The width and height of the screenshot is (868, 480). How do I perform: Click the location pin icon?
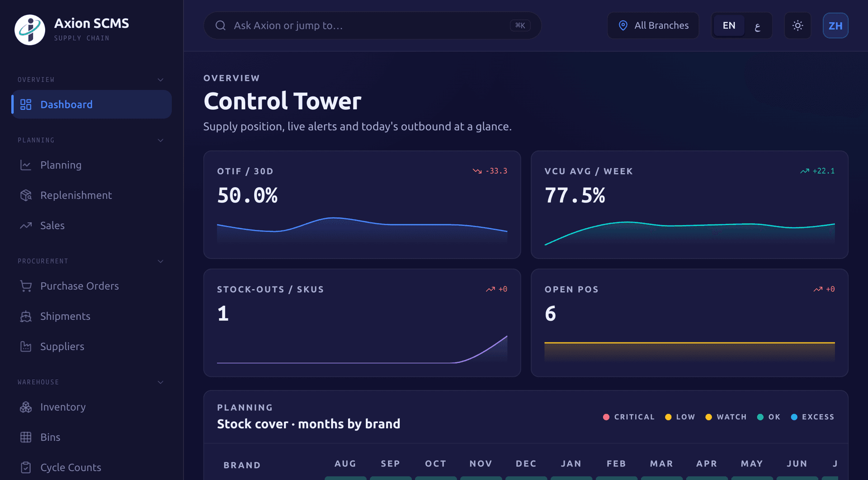tap(623, 25)
